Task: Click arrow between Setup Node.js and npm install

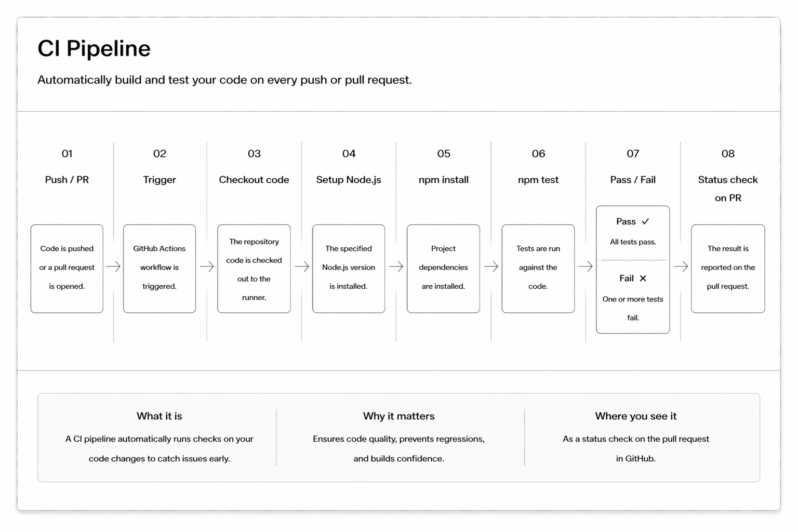Action: [x=396, y=267]
